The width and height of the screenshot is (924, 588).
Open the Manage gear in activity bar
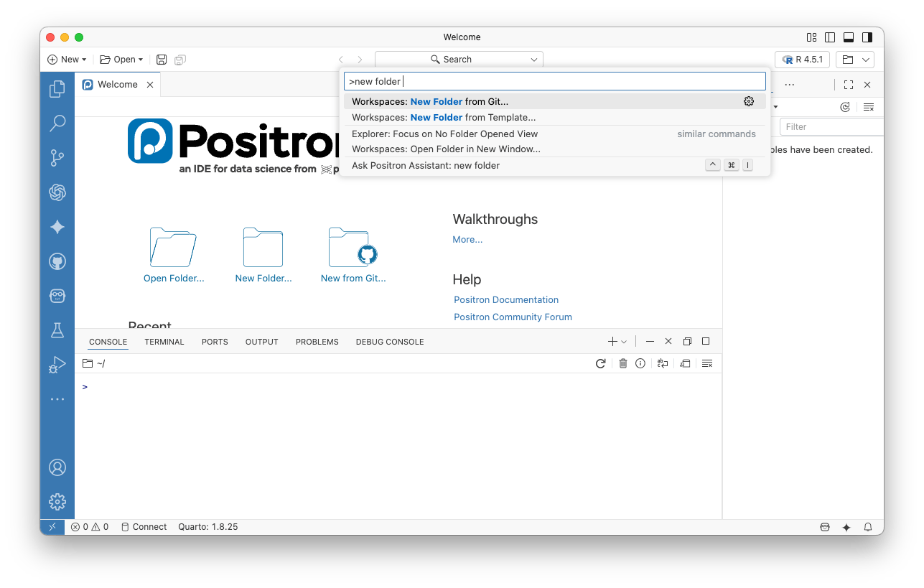[57, 501]
